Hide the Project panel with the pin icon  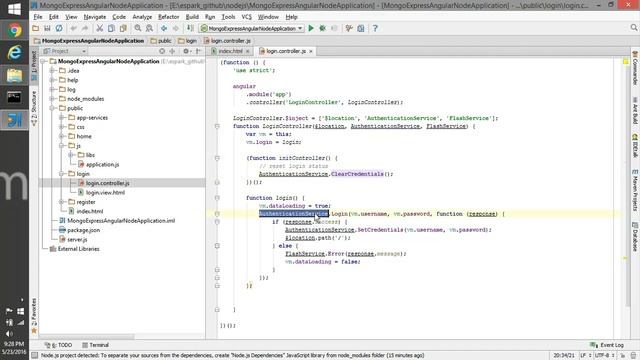(198, 51)
